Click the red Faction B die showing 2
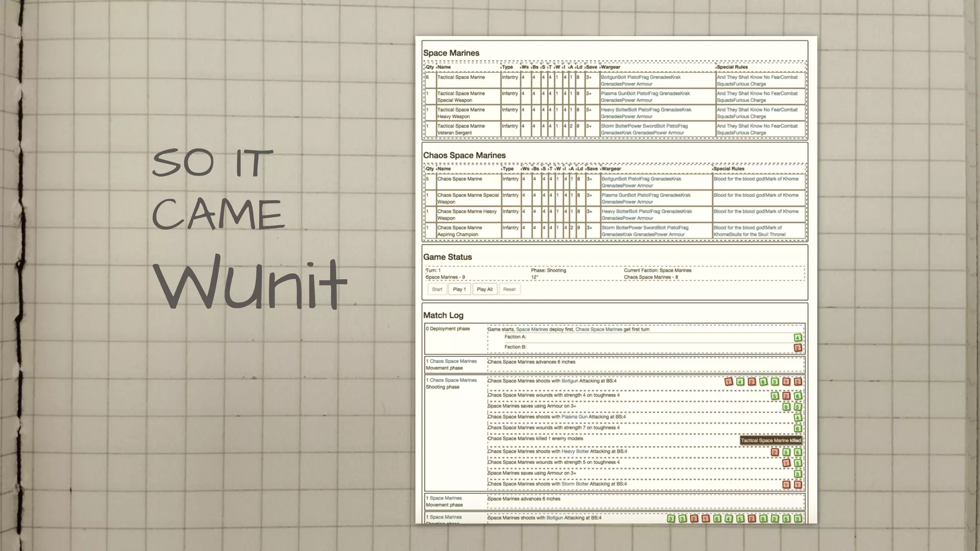This screenshot has width=980, height=551. [x=797, y=348]
